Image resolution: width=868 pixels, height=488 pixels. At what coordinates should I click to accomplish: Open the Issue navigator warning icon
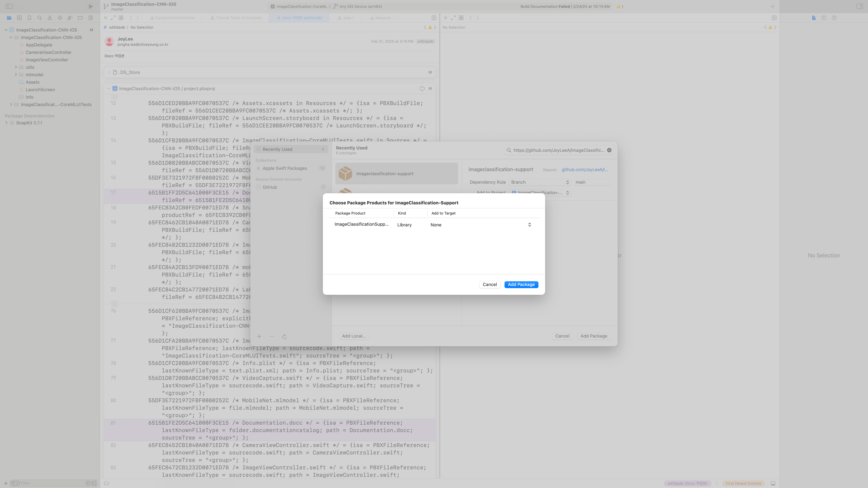click(x=50, y=18)
